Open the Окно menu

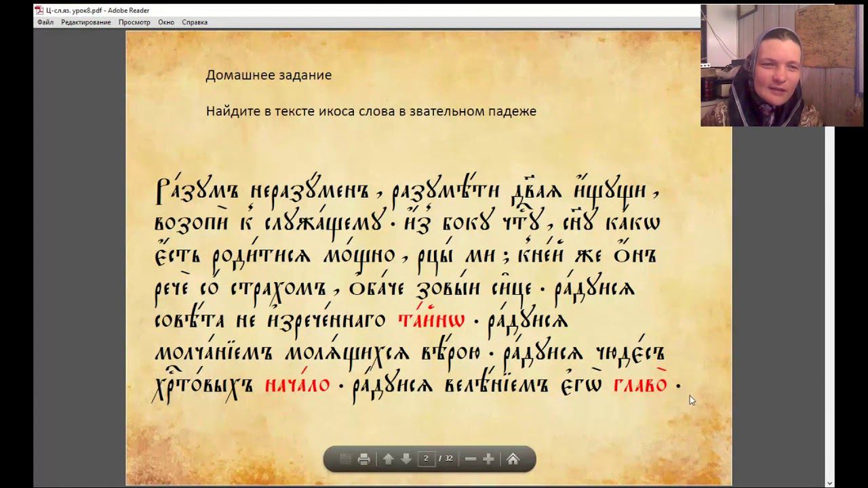166,22
